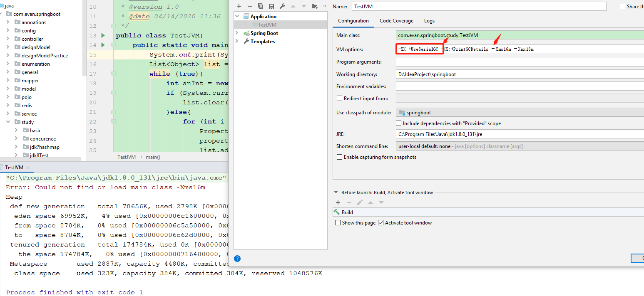Click the redis package folder icon
The width and height of the screenshot is (644, 296).
(17, 105)
